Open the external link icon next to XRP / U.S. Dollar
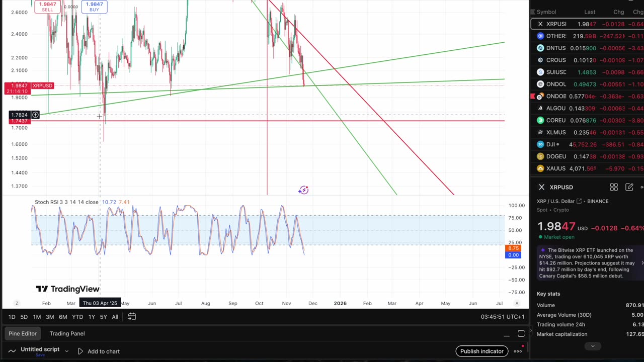 (579, 201)
